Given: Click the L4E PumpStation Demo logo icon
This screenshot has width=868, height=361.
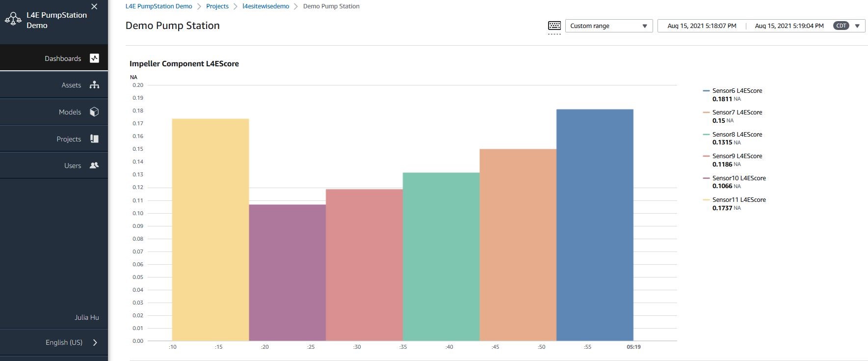Looking at the screenshot, I should (x=13, y=19).
